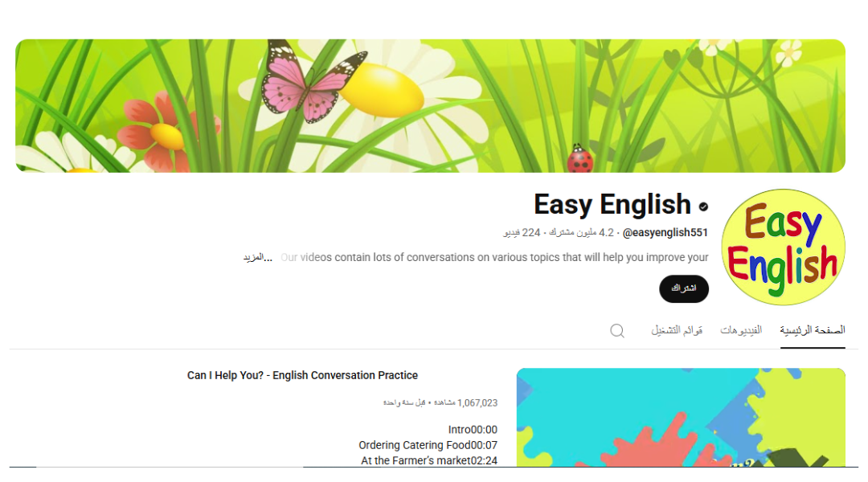868x482 pixels.
Task: Expand the channel description with ...المزيد
Action: click(258, 257)
